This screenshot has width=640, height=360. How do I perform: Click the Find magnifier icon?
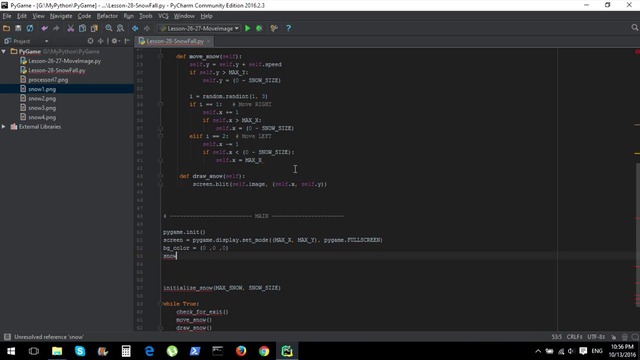[109, 28]
